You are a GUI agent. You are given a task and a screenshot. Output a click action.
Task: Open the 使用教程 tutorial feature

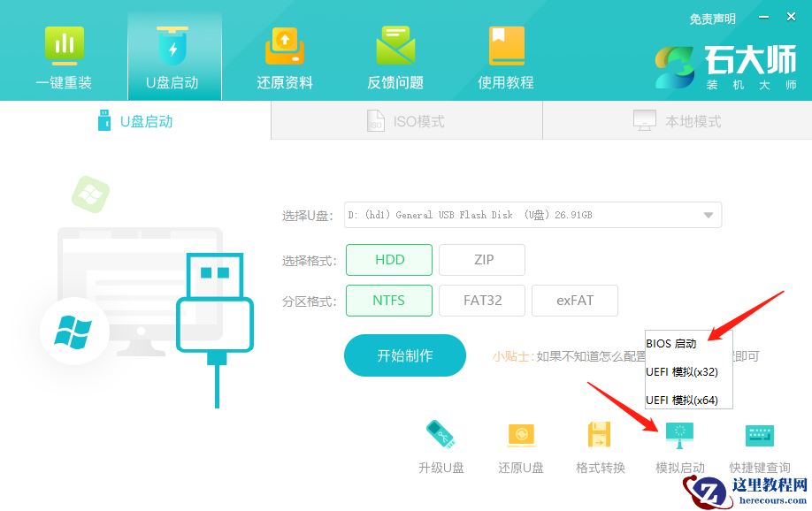click(504, 56)
